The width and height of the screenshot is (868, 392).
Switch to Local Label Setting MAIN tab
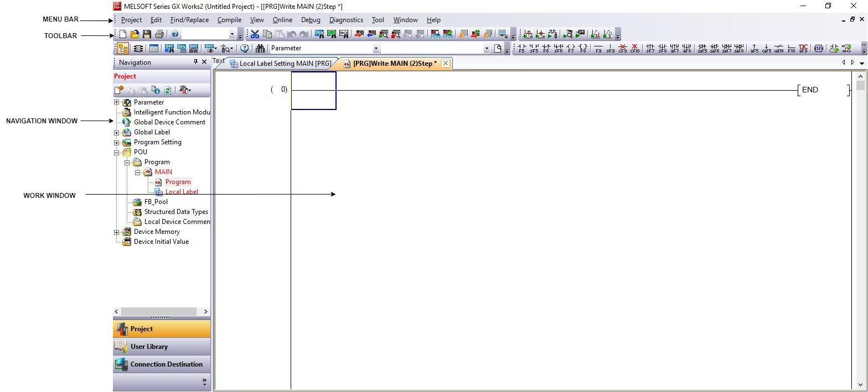[280, 63]
